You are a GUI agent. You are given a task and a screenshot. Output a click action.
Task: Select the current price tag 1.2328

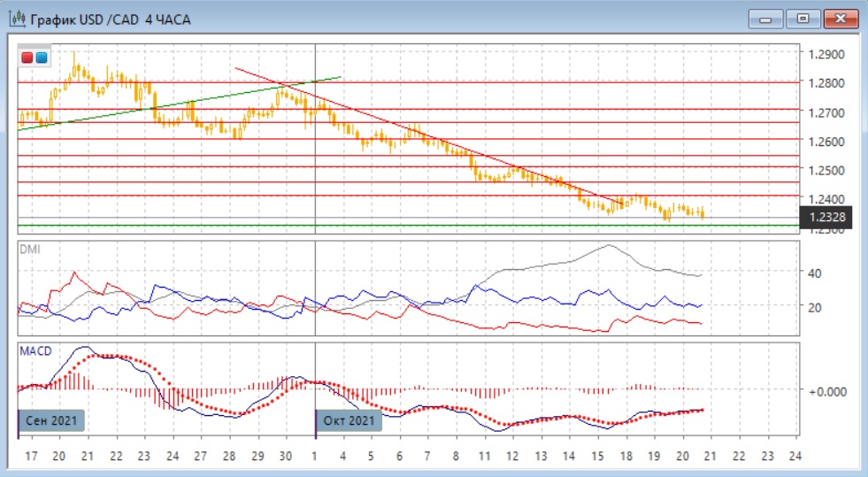tap(825, 217)
